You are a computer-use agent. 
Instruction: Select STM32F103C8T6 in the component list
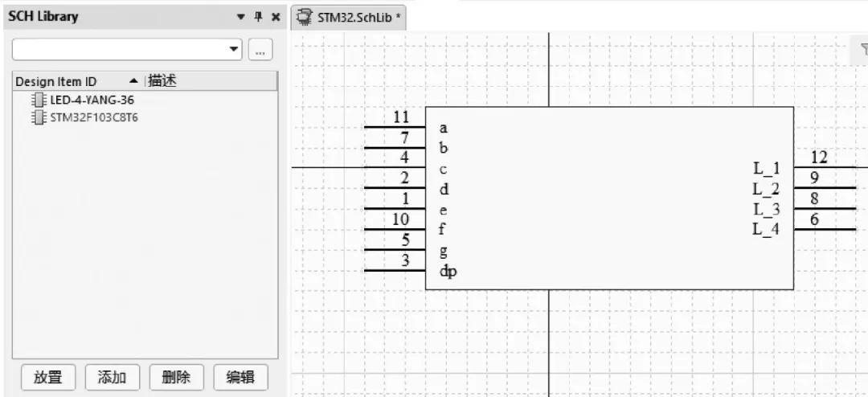pos(88,117)
